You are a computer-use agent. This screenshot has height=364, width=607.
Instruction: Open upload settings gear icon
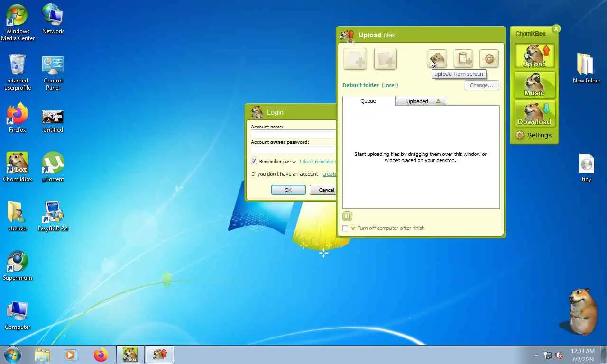point(489,59)
